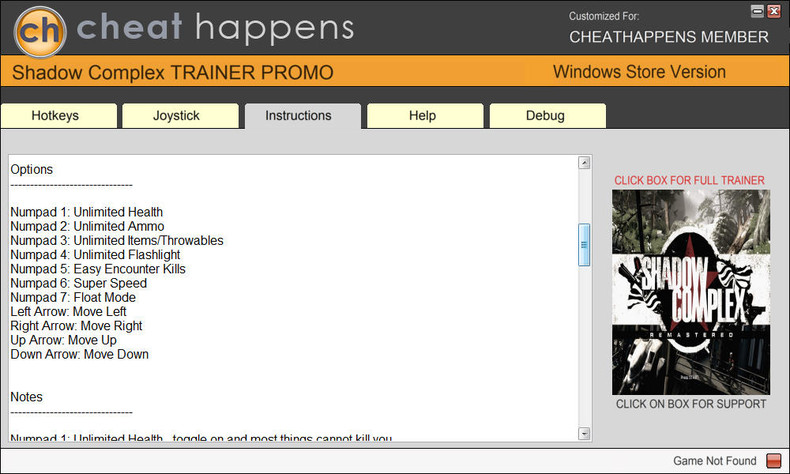Click the 'CHEATHAPPENS MEMBER' text

coord(669,37)
